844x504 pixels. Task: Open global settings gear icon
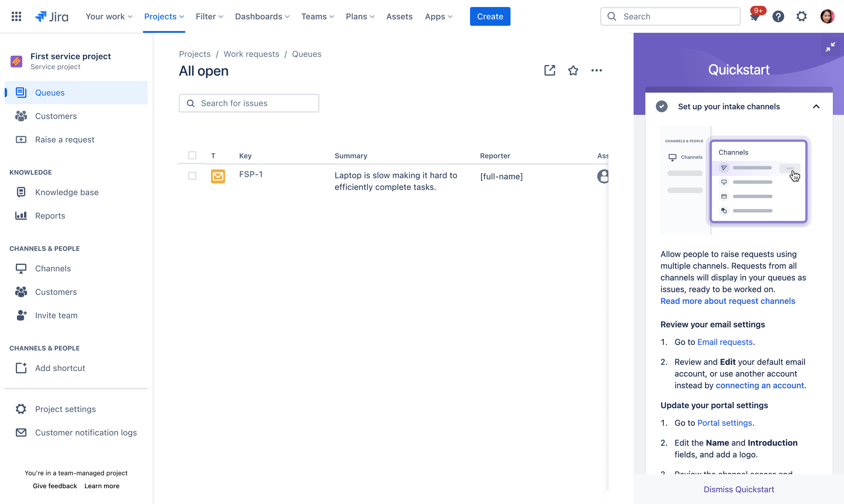(801, 16)
